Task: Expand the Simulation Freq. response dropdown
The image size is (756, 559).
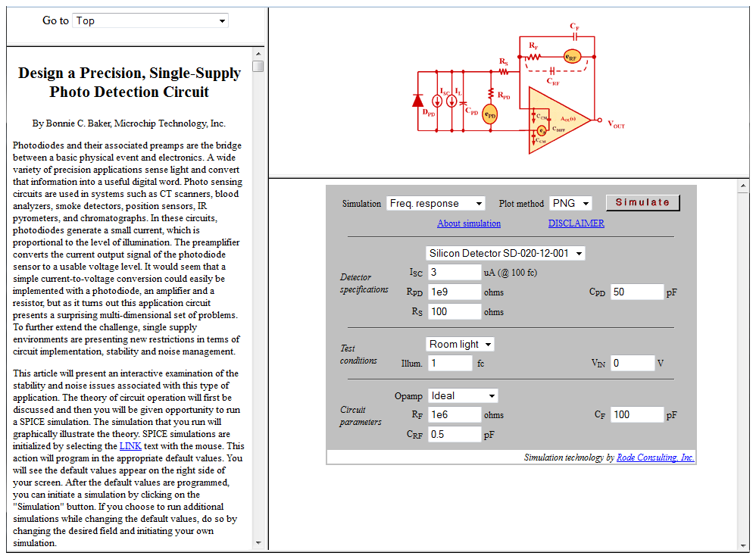Action: [x=436, y=203]
